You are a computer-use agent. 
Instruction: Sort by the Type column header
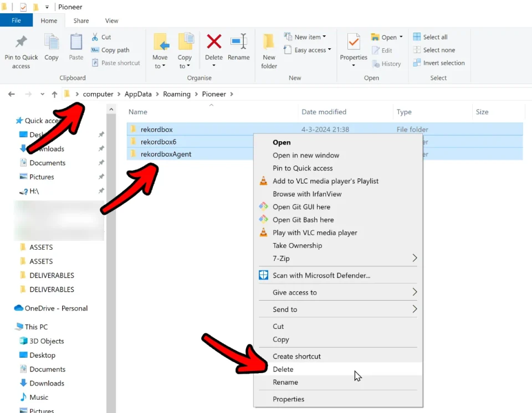404,112
